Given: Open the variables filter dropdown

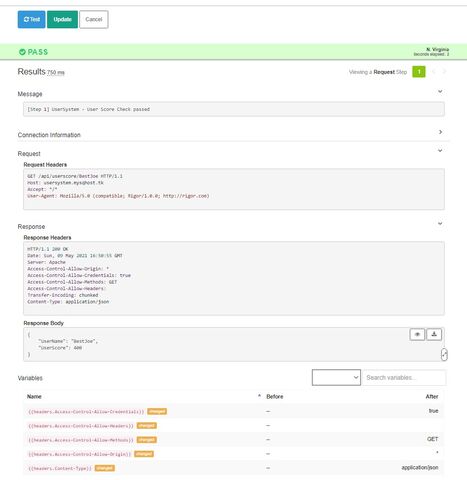Looking at the screenshot, I should [x=336, y=377].
